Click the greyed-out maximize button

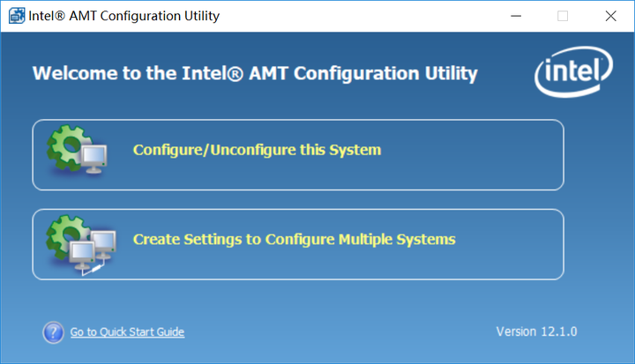tap(563, 16)
